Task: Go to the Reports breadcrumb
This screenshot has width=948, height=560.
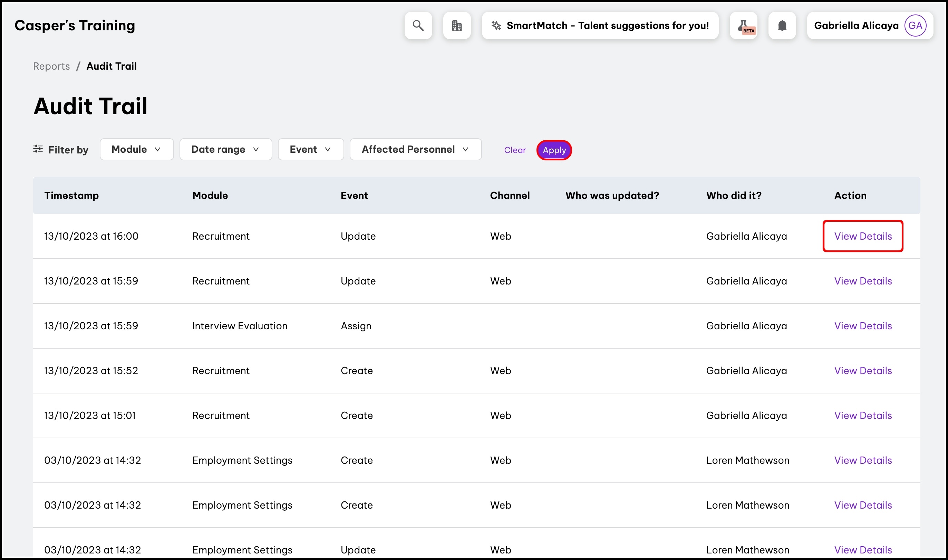Action: pos(51,67)
